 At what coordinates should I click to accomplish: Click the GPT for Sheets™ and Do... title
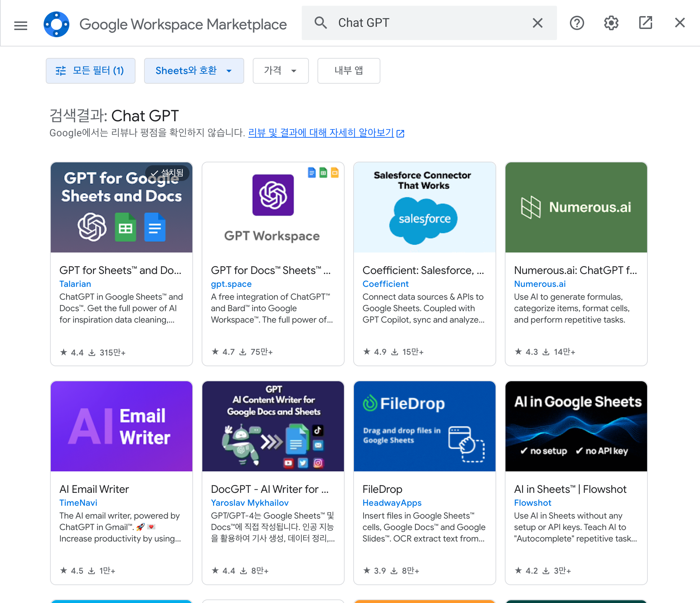tap(120, 270)
